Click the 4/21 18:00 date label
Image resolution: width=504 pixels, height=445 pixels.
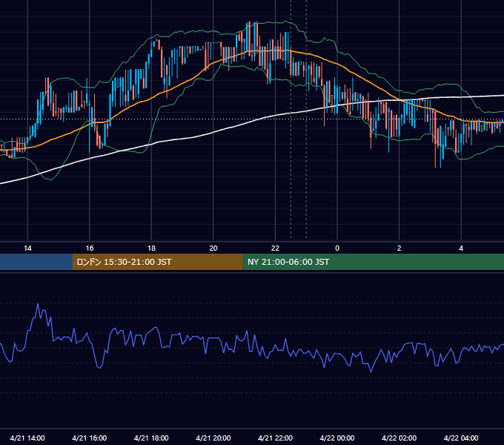(x=151, y=438)
